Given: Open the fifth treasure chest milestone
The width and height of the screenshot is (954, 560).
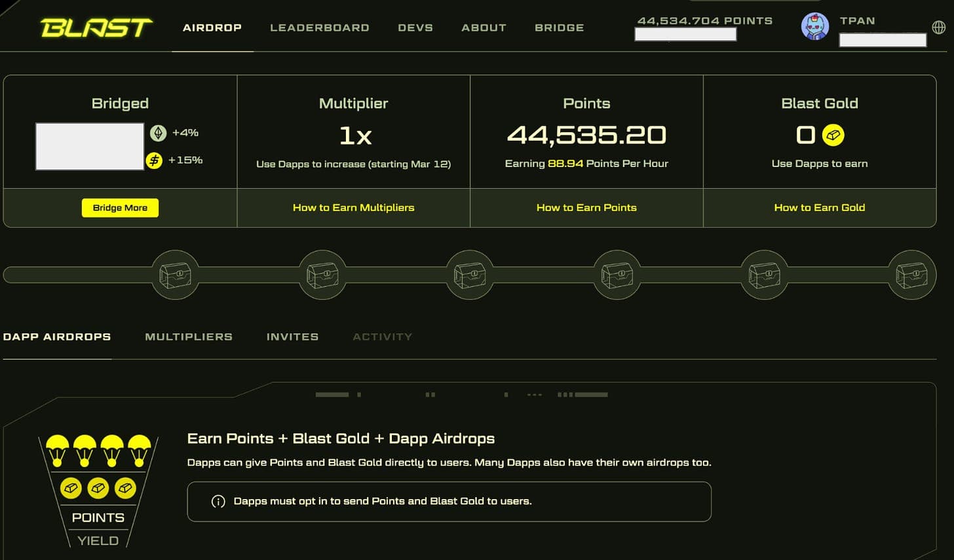Looking at the screenshot, I should [764, 274].
